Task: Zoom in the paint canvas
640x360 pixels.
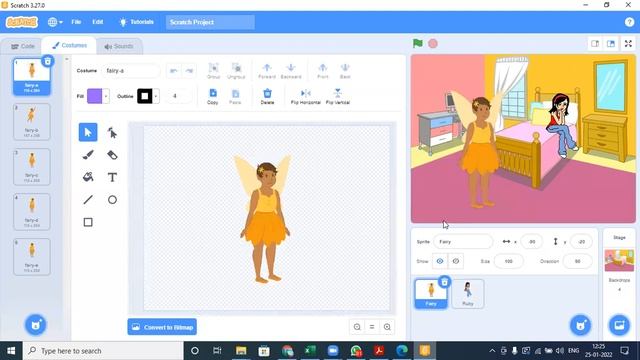Action: click(x=387, y=327)
